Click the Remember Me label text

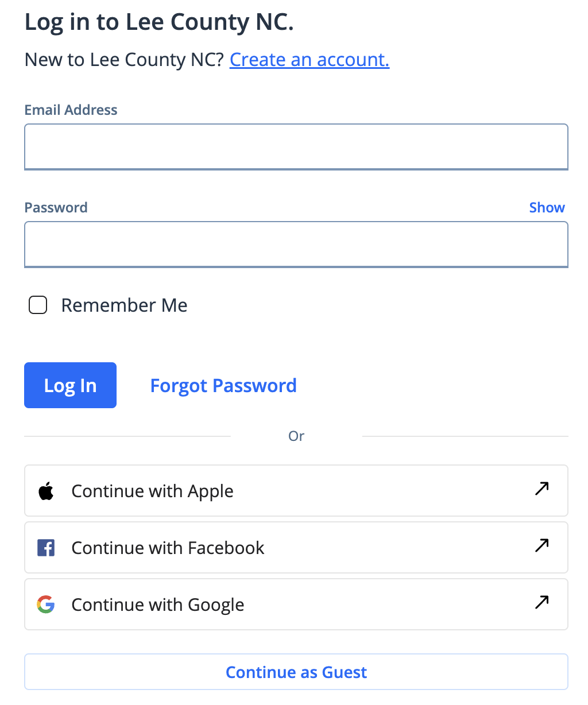(124, 305)
